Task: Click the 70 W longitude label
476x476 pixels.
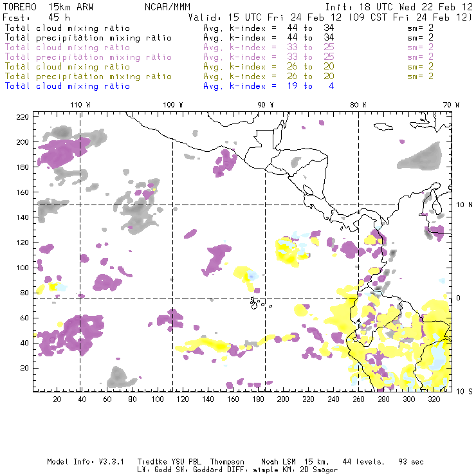Action: point(452,104)
